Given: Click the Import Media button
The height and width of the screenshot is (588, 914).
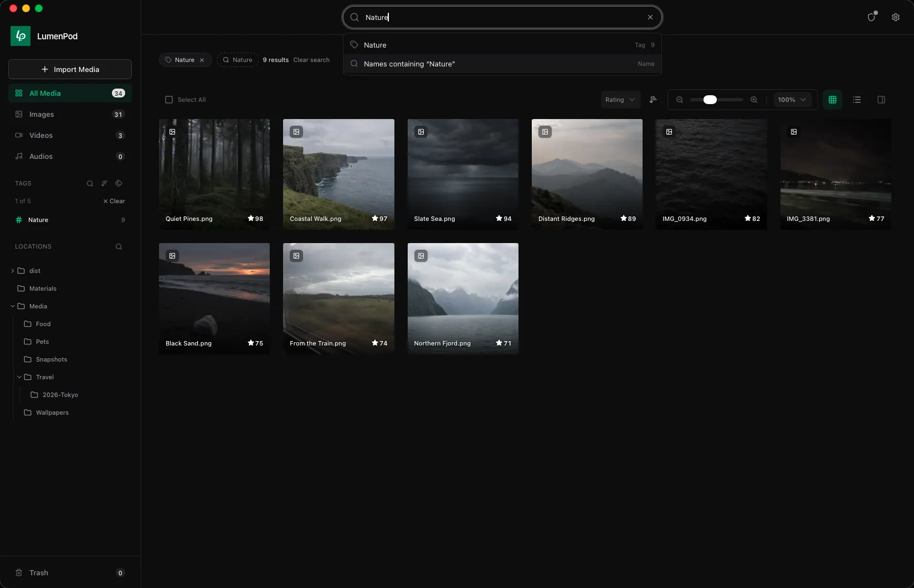Looking at the screenshot, I should [x=70, y=69].
